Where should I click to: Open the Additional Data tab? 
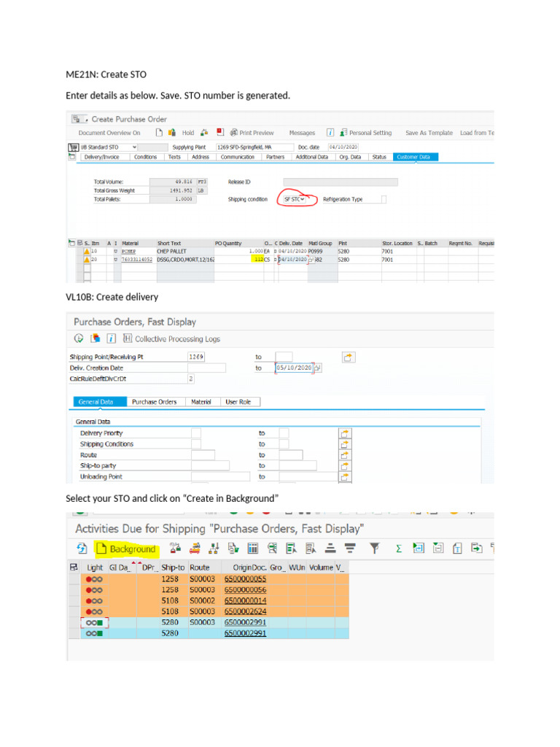(x=312, y=157)
